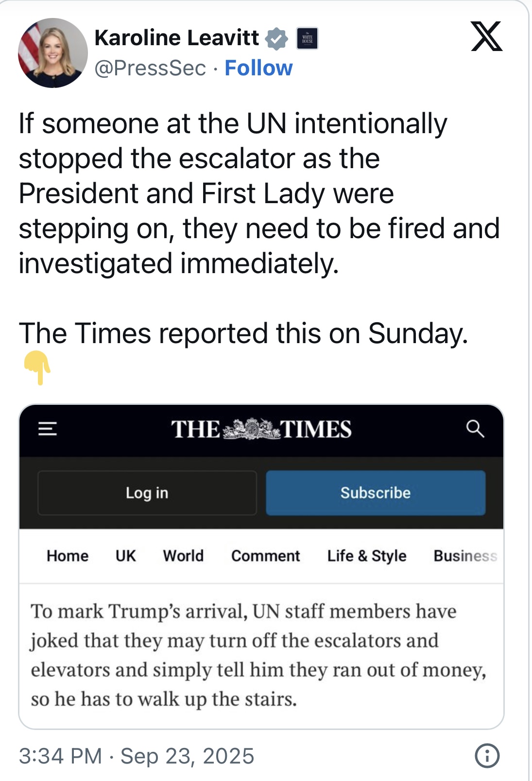The width and height of the screenshot is (532, 781).
Task: Click the White House affiliation badge
Action: pos(307,38)
